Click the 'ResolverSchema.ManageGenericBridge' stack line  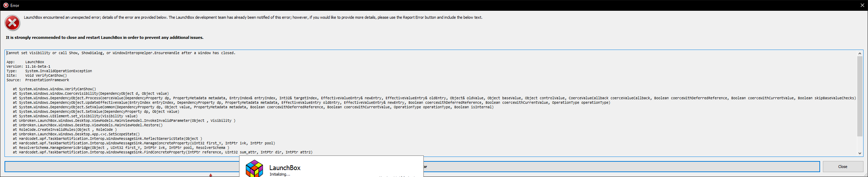(x=121, y=148)
